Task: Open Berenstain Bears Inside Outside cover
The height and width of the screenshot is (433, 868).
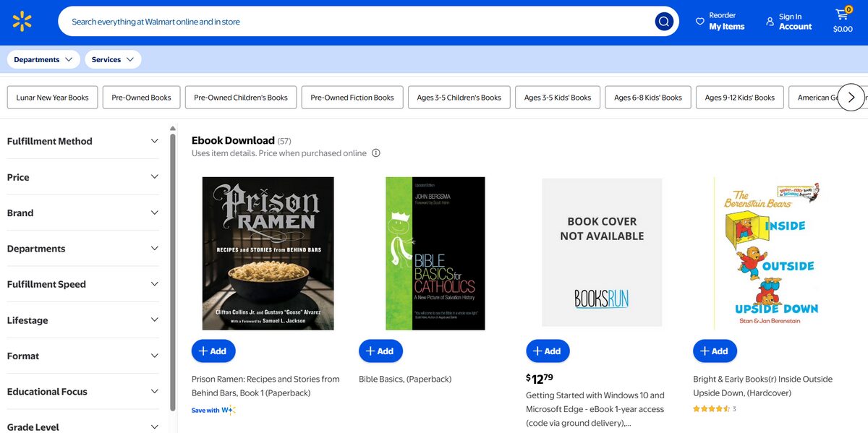Action: click(769, 254)
